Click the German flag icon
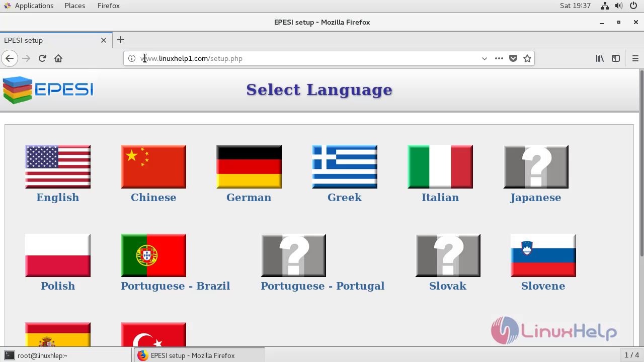644x362 pixels. 249,167
